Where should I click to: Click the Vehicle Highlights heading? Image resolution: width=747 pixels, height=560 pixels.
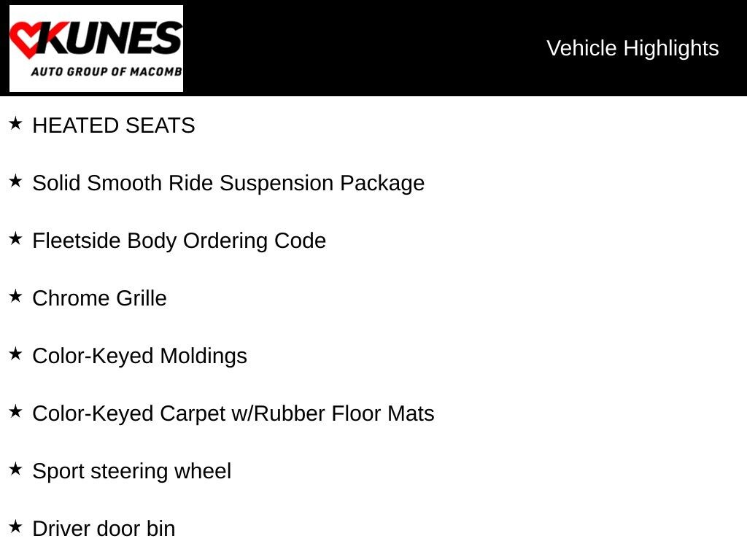[632, 48]
